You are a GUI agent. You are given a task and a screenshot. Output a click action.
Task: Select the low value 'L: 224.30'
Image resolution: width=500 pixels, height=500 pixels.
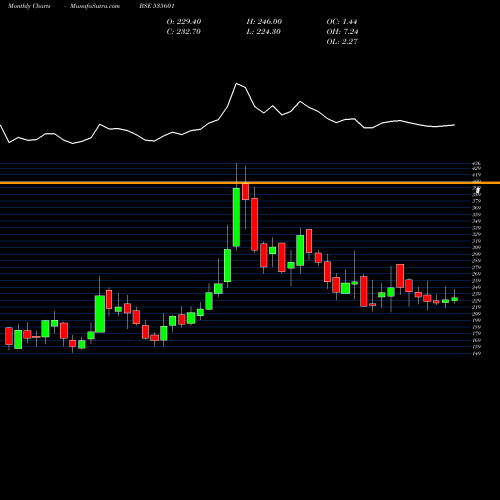tap(264, 32)
